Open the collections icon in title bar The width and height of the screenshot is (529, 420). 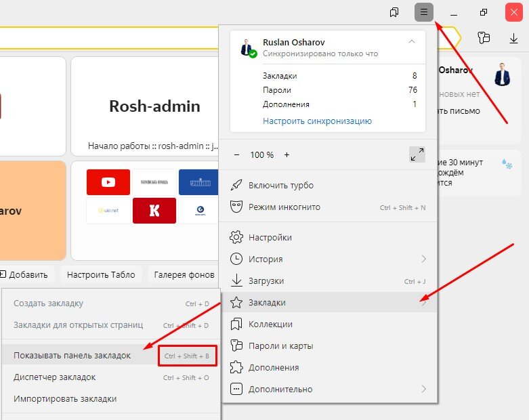point(394,12)
